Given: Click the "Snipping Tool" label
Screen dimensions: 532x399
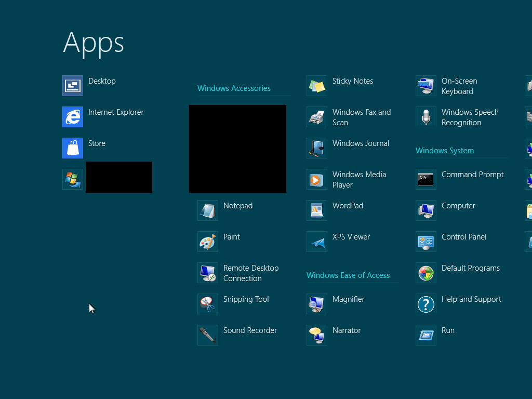Looking at the screenshot, I should coord(246,300).
